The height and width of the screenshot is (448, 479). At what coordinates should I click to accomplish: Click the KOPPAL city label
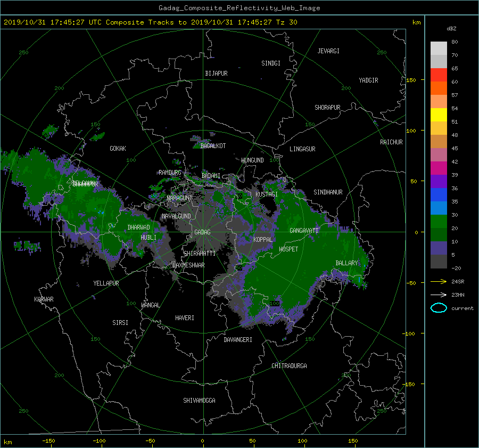[x=263, y=239]
